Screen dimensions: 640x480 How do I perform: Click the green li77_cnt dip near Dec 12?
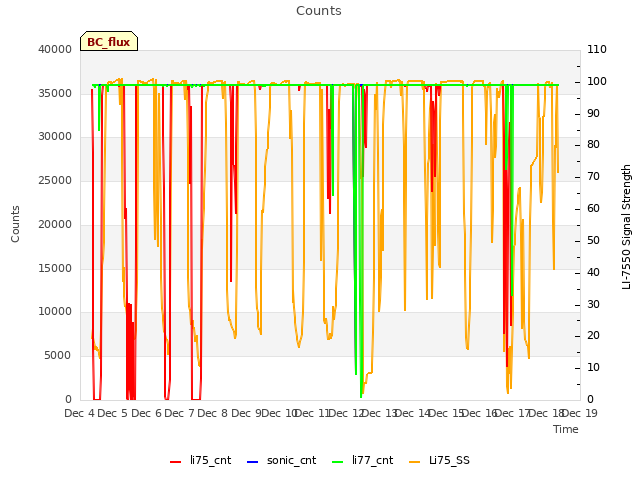[x=358, y=241]
